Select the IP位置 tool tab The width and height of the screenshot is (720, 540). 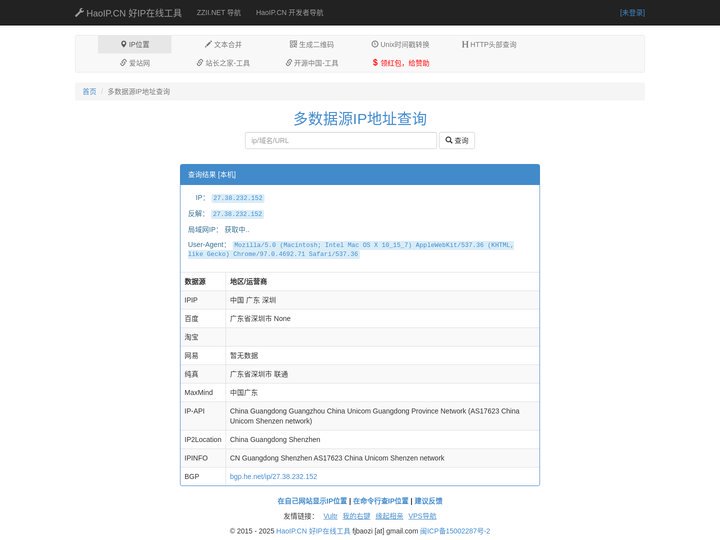[x=135, y=45]
